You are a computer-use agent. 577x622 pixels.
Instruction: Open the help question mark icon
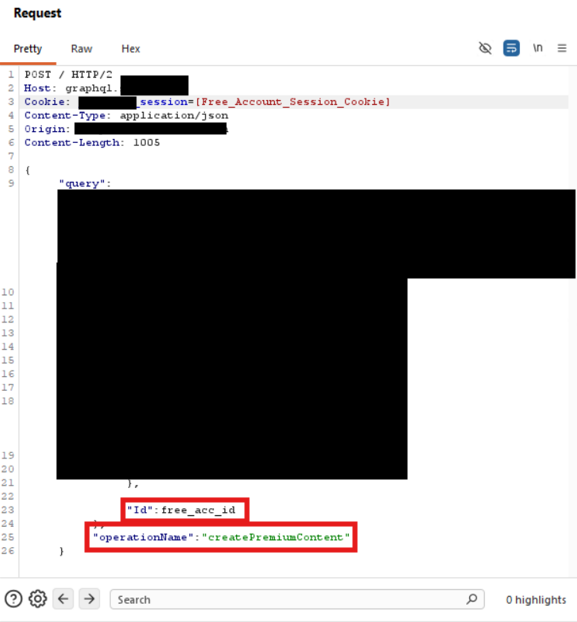click(13, 599)
